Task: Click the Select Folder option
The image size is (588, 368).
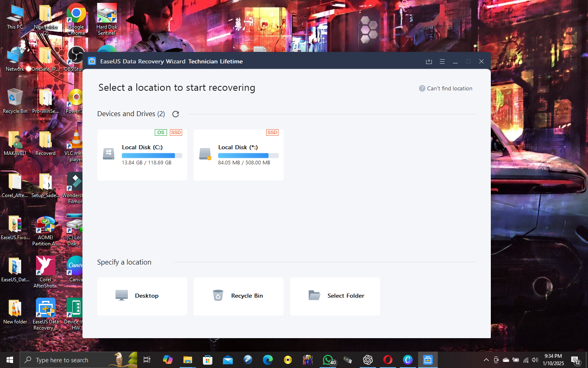Action: (335, 296)
